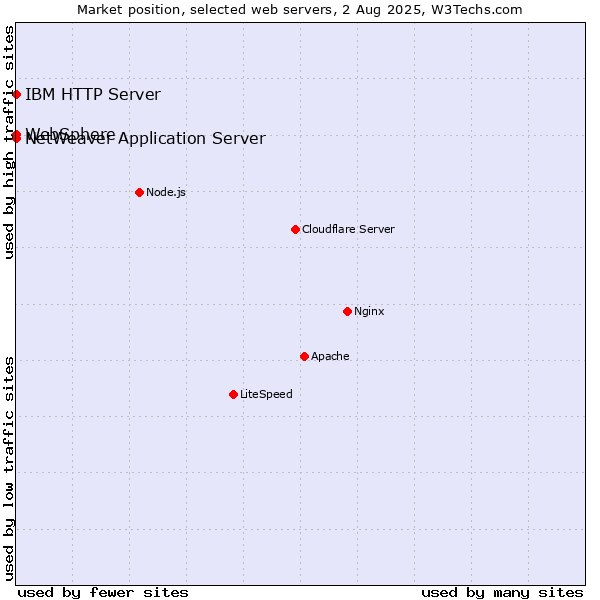
Task: Select the Apache label text
Action: tap(330, 356)
